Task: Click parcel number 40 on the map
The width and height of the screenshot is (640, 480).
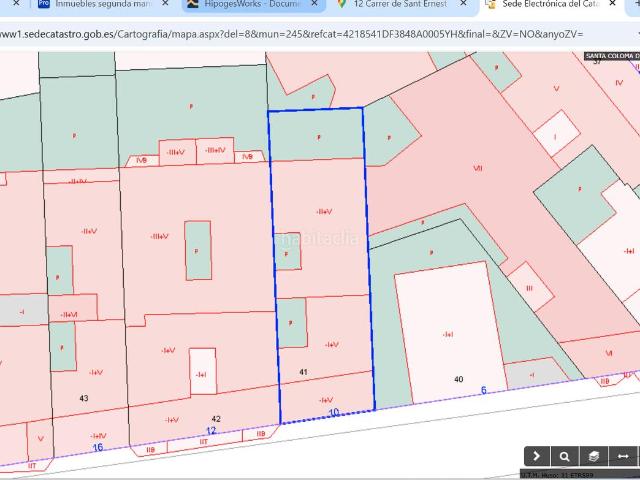Action: pos(458,379)
